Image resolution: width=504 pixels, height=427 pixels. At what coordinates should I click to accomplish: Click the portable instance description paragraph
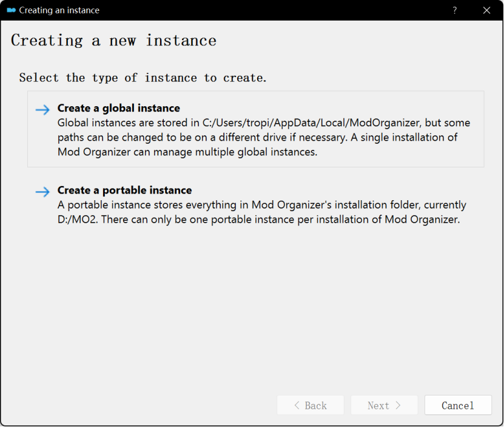pyautogui.click(x=261, y=212)
